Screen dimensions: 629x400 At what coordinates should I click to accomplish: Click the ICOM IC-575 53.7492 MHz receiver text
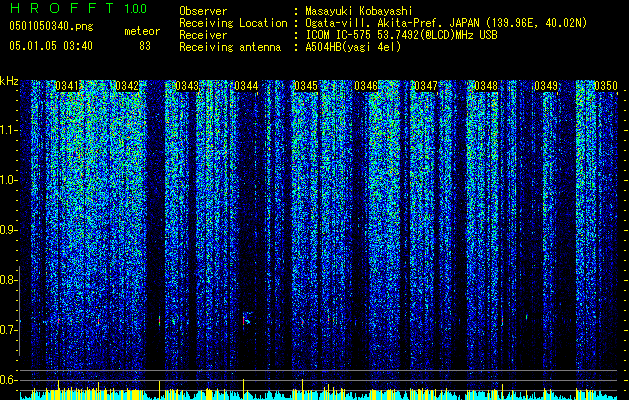[x=401, y=35]
